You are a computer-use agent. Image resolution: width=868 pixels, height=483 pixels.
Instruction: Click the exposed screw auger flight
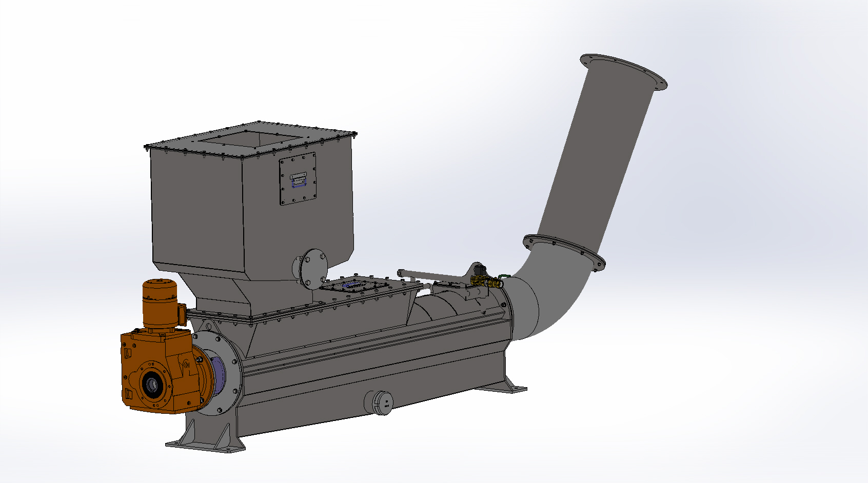(x=441, y=307)
